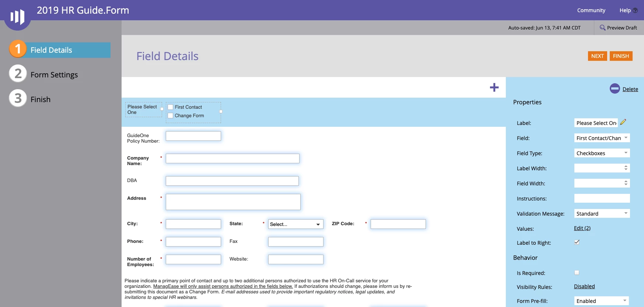Click the Address text area
The image size is (644, 307).
tap(233, 202)
